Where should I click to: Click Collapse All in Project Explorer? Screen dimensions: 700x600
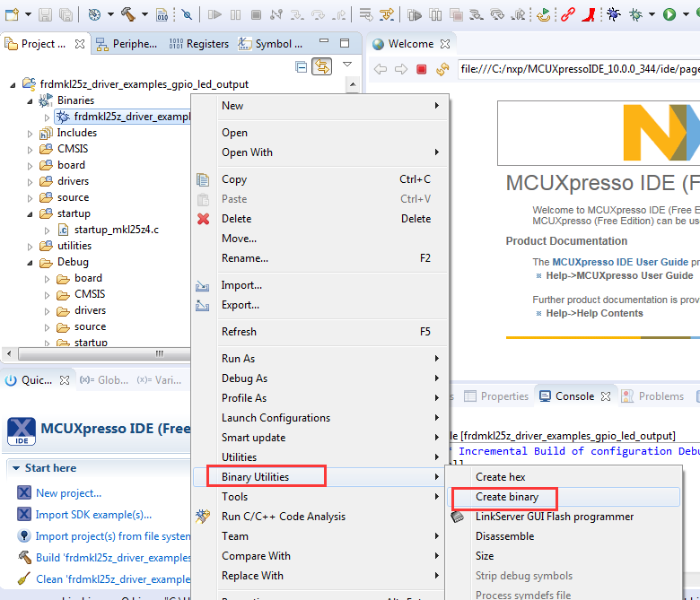[302, 67]
